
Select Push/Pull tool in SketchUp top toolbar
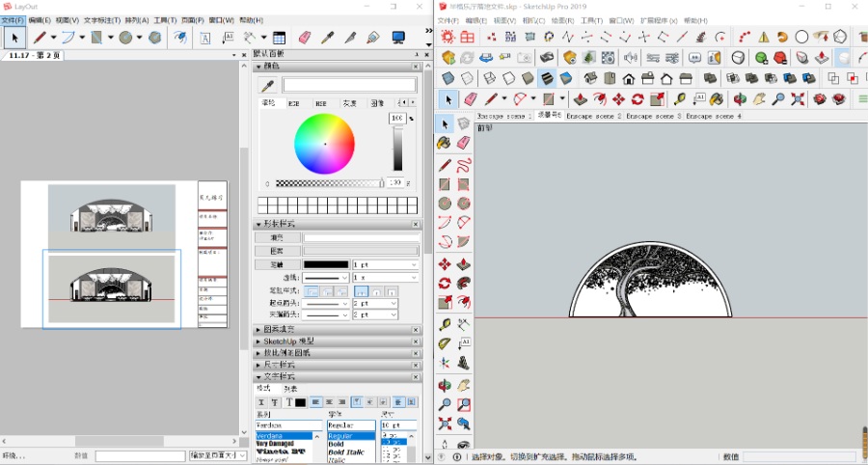click(581, 99)
